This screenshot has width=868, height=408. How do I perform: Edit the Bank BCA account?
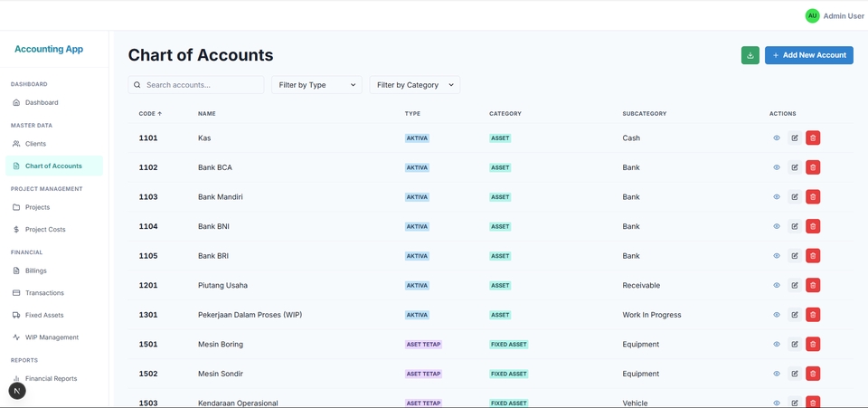tap(795, 167)
